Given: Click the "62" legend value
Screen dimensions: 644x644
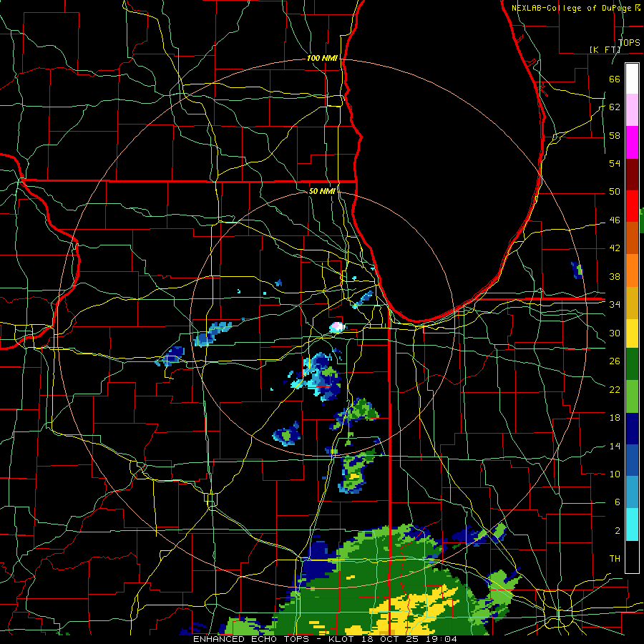Looking at the screenshot, I should click(615, 107).
